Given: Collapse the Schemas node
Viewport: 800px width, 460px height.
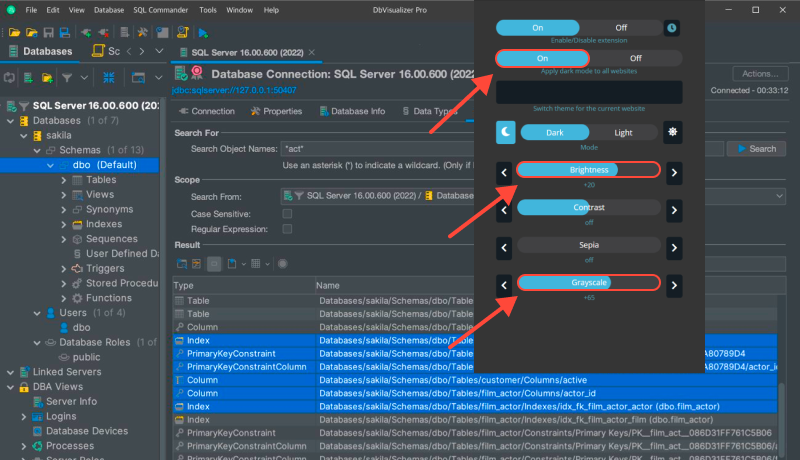Looking at the screenshot, I should [37, 150].
